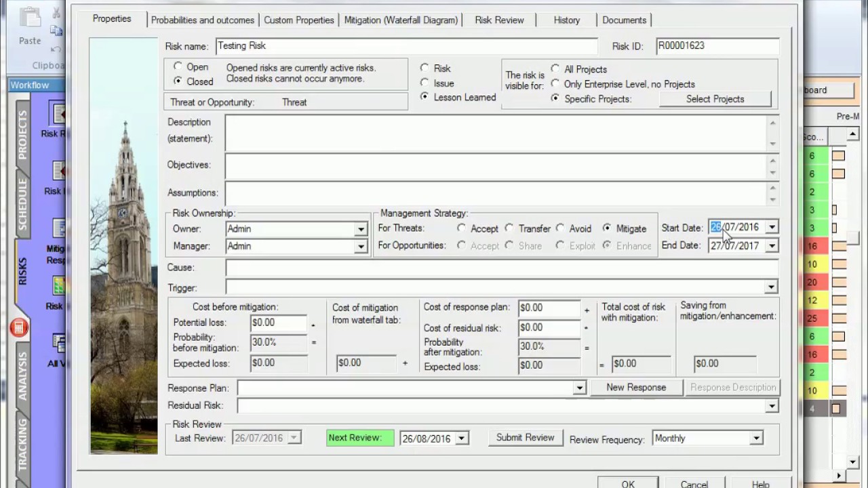The image size is (868, 488).
Task: Switch to the Documents tab
Action: (624, 20)
